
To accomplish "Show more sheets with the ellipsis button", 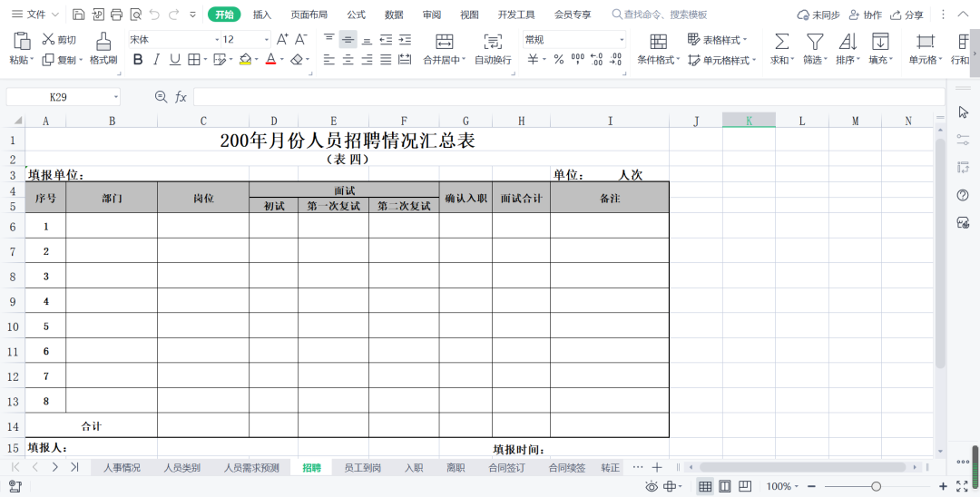I will 638,467.
